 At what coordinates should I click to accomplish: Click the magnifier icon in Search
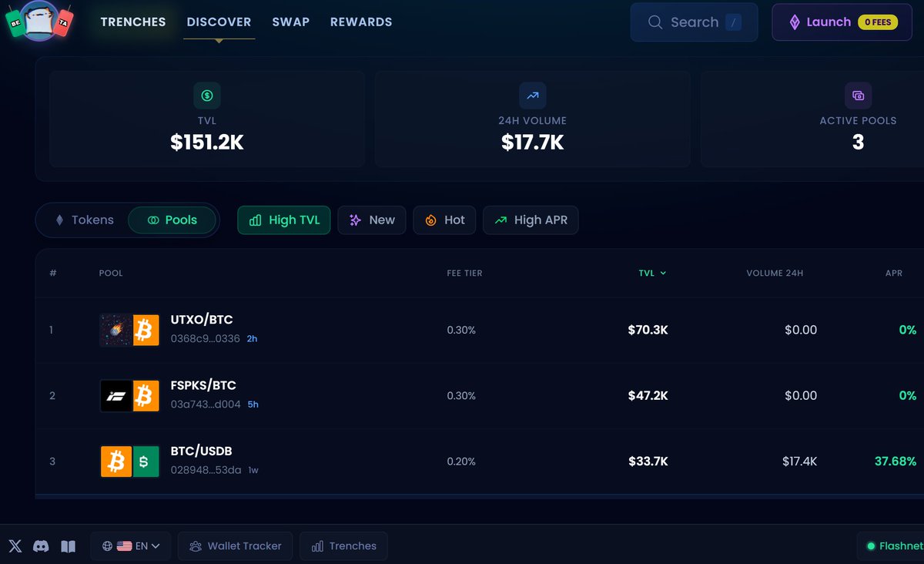tap(655, 22)
